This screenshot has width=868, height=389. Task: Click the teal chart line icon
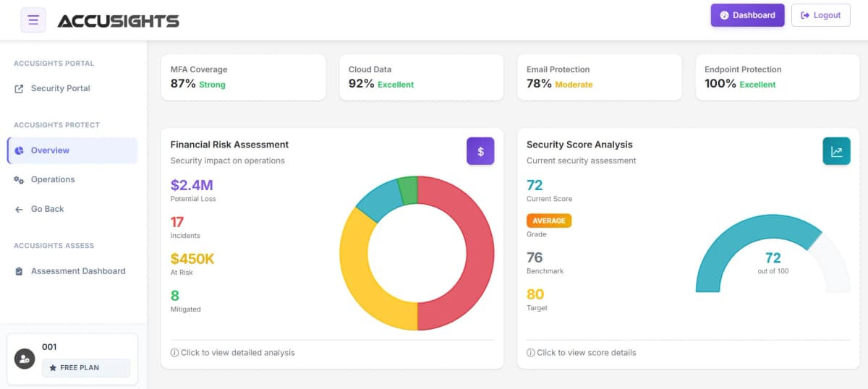coord(836,151)
